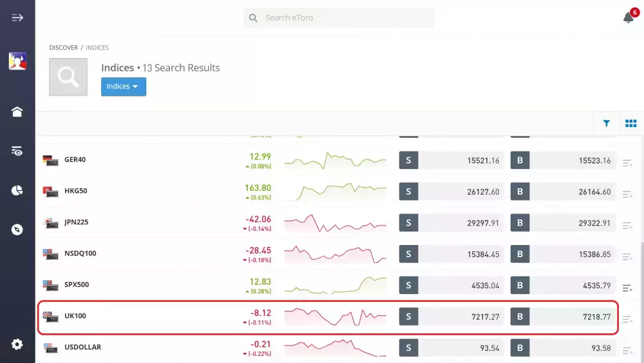Open the USDOLLAR instrument name

pyautogui.click(x=82, y=347)
